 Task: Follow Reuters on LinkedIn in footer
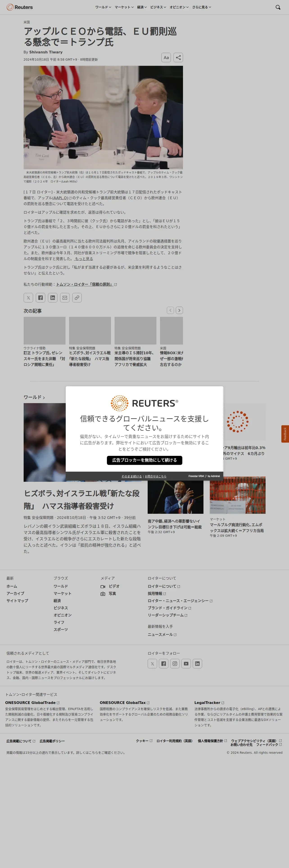click(x=197, y=663)
